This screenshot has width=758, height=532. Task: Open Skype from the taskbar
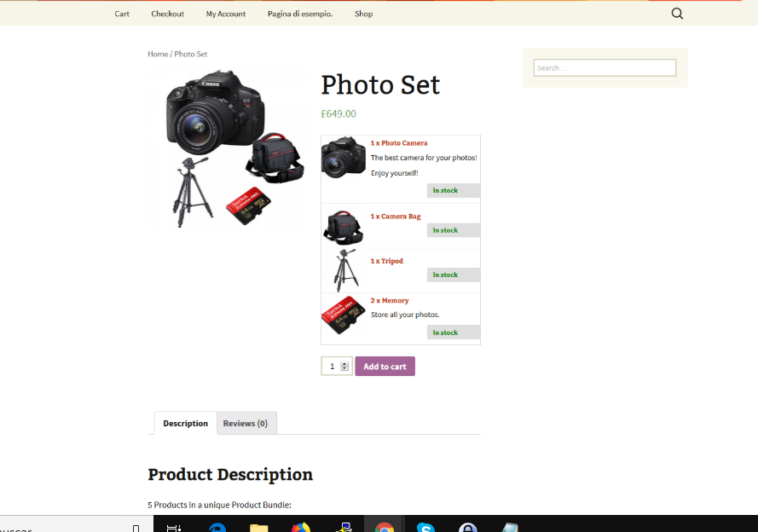tap(426, 528)
